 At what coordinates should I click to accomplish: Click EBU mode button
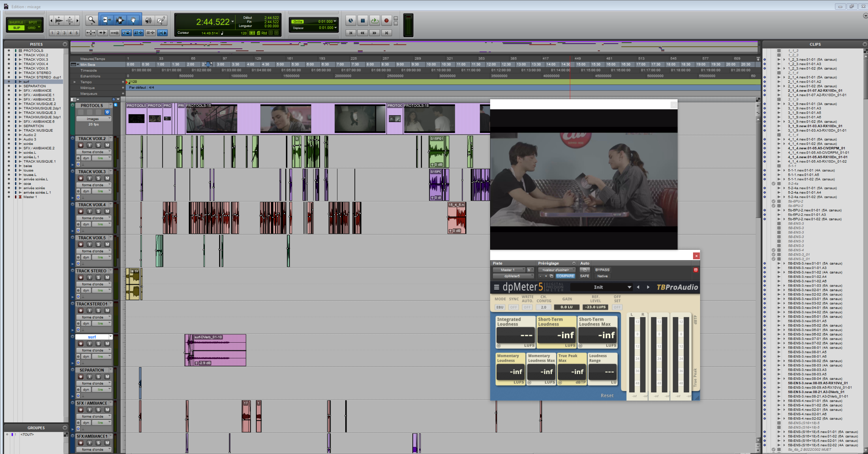pyautogui.click(x=500, y=307)
